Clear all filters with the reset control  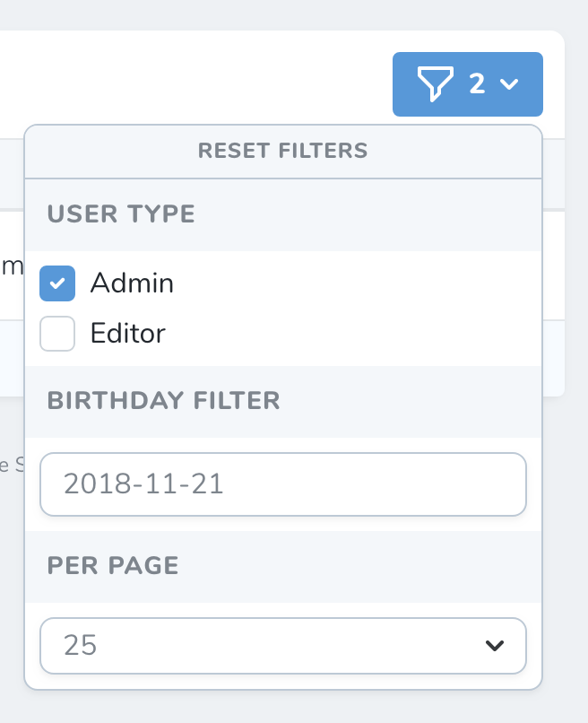click(x=283, y=151)
